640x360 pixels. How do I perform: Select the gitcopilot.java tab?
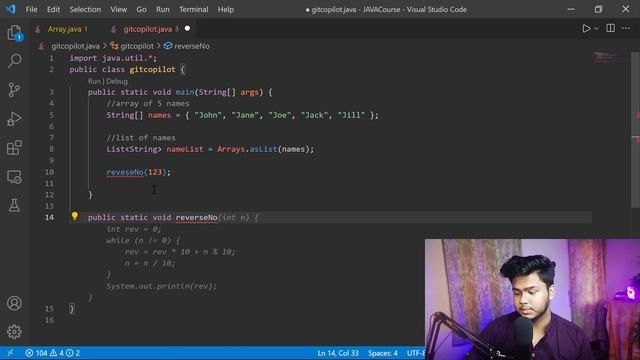tap(147, 29)
